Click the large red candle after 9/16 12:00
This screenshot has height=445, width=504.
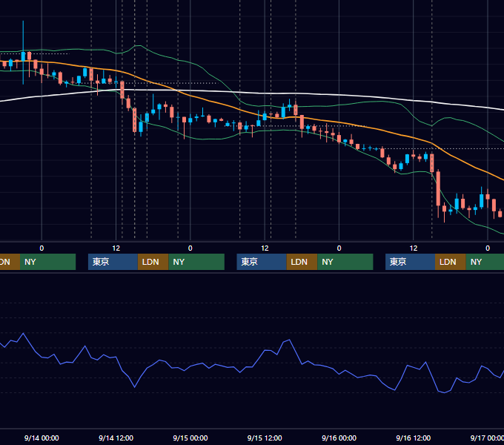(438, 188)
